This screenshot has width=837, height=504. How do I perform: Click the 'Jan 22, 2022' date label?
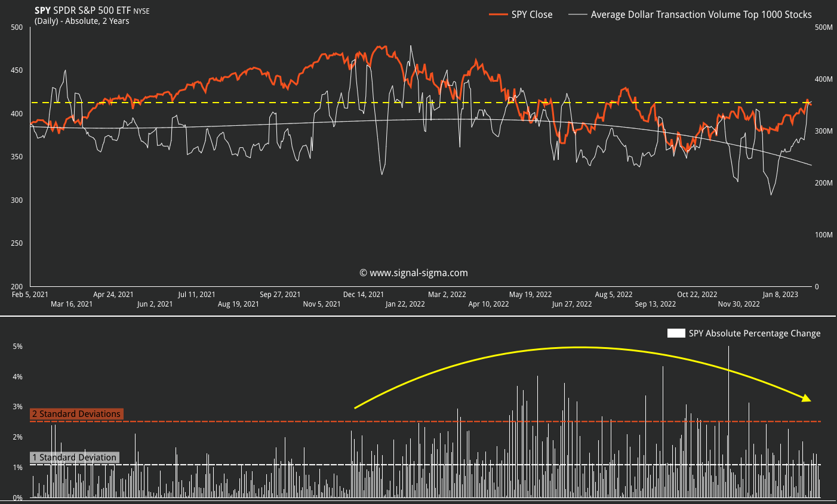405,304
